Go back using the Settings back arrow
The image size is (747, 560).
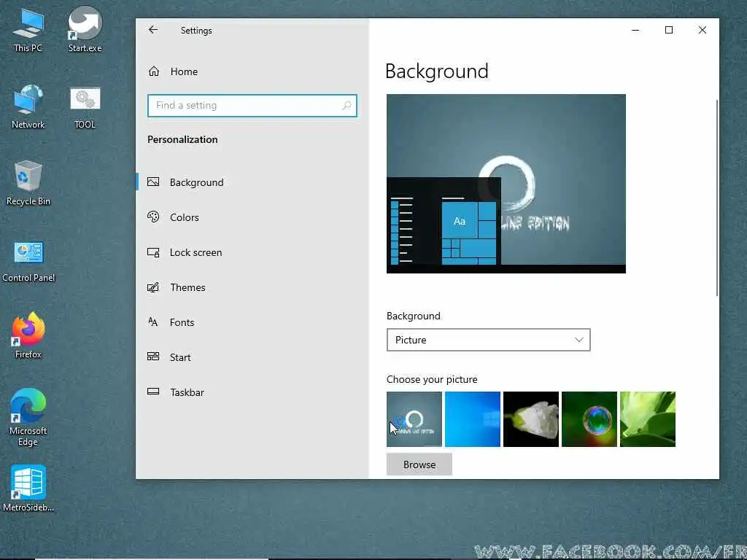(153, 30)
